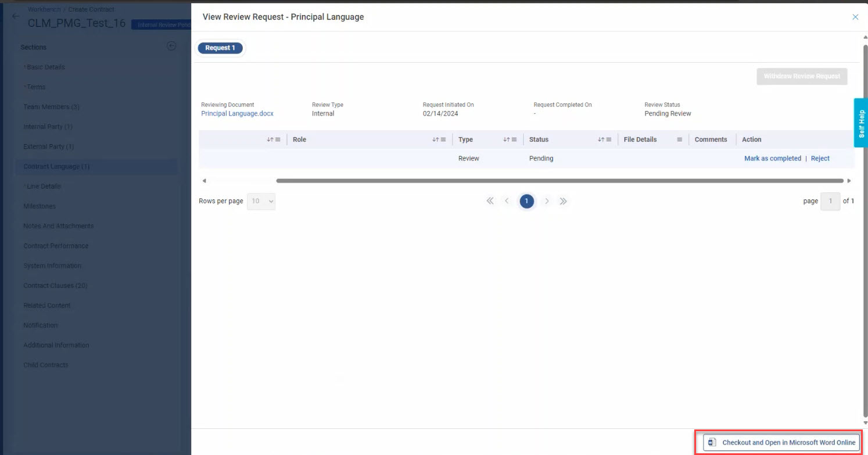The height and width of the screenshot is (455, 868).
Task: Reject the pending review request
Action: coord(820,159)
